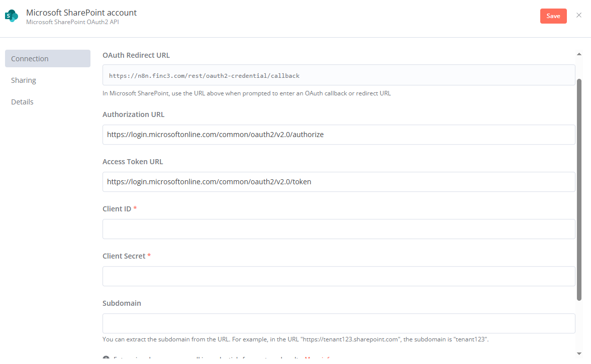The image size is (591, 364).
Task: Switch to the Details tab
Action: tap(22, 101)
